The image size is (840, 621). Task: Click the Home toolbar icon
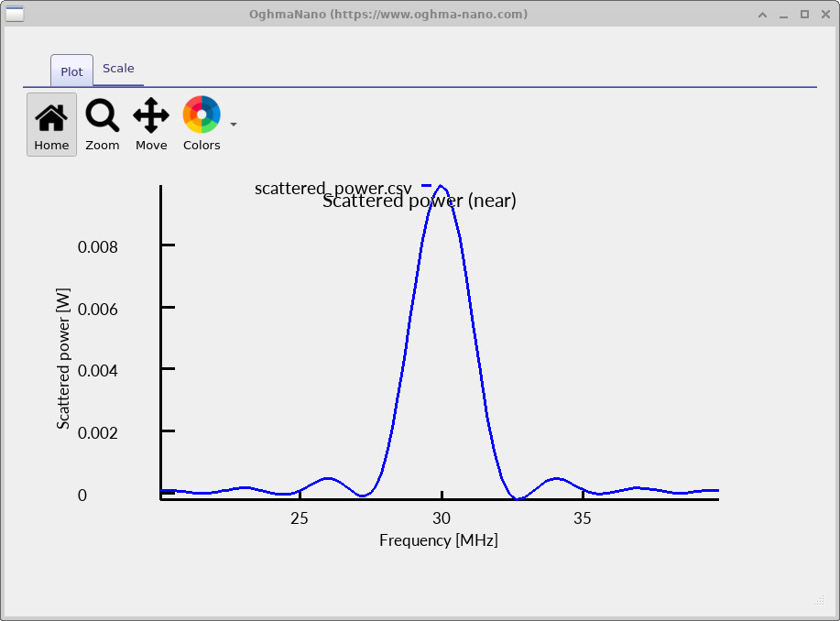pos(51,125)
